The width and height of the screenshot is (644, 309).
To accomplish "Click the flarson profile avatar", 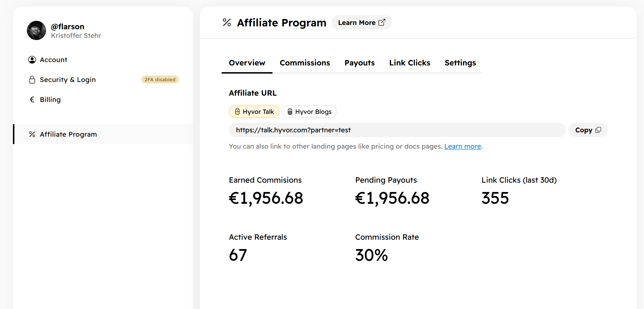I will point(36,30).
